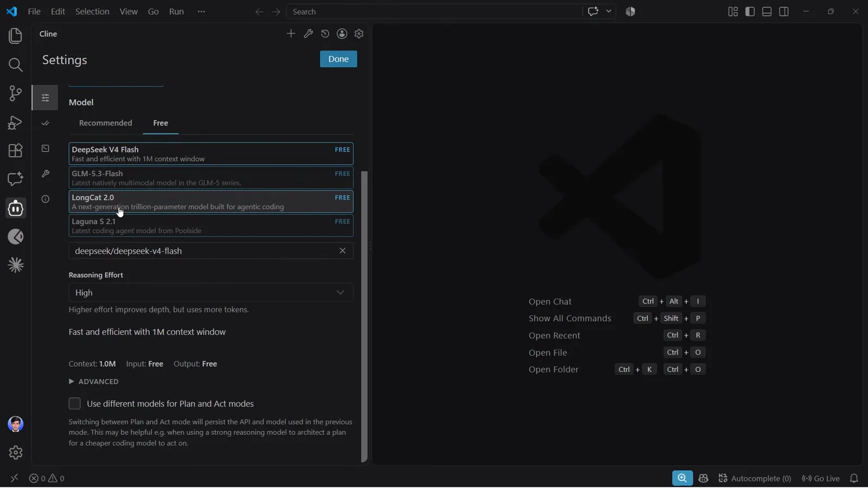Viewport: 868px width, 488px height.
Task: Open the rocket-like icon view in activity bar
Action: point(15,237)
